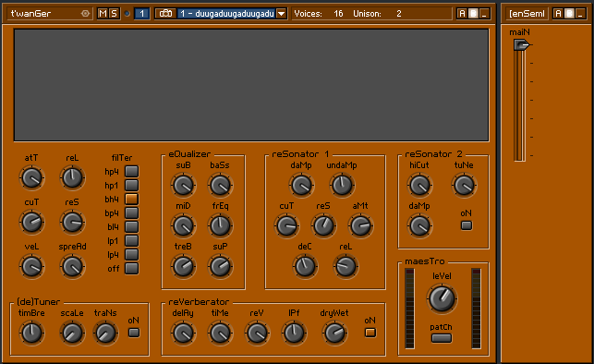594x364 pixels.
Task: Click the reSonator 2 daMp knob
Action: click(x=419, y=226)
